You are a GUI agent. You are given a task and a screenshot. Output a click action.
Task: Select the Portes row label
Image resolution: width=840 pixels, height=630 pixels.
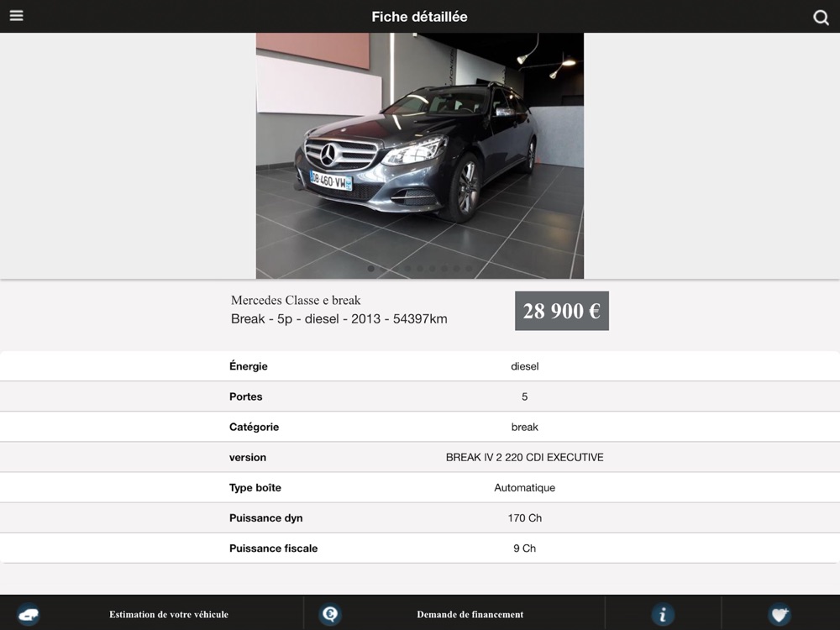[245, 396]
